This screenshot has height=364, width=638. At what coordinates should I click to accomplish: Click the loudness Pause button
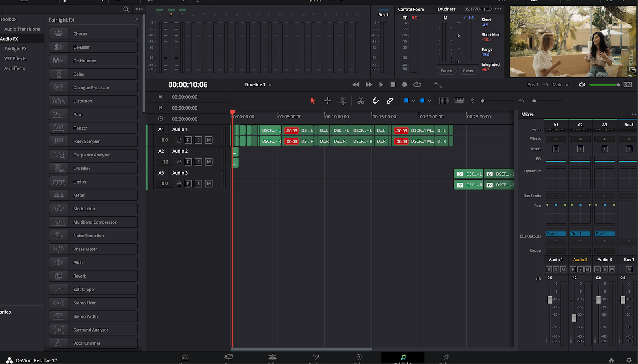(446, 71)
